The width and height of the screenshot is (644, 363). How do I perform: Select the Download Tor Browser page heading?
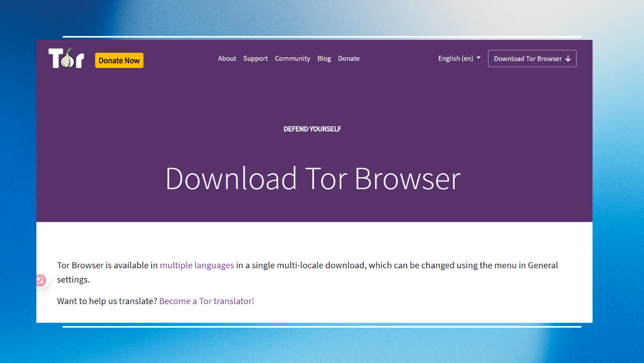(313, 179)
